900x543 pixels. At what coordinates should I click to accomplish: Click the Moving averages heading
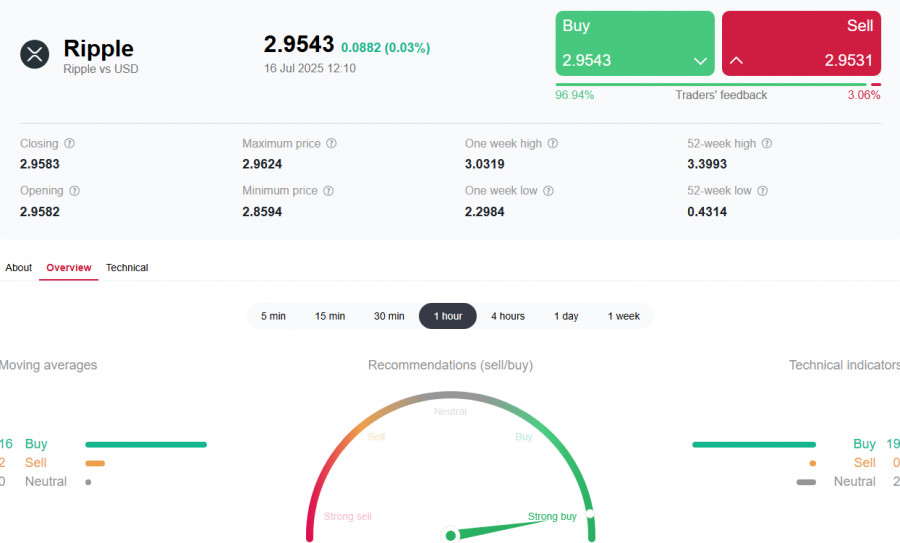point(48,365)
